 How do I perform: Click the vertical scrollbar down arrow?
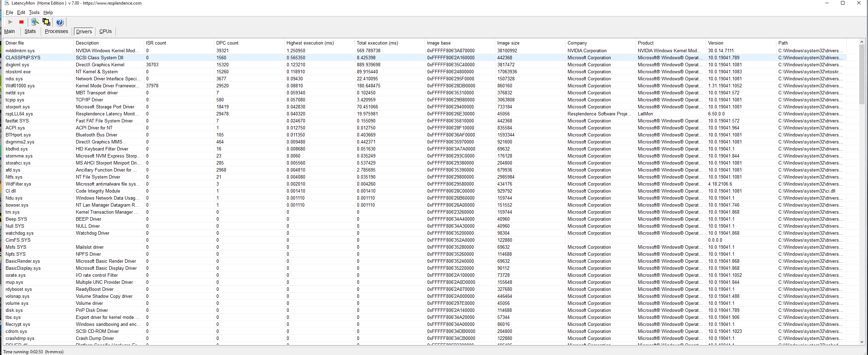click(862, 342)
